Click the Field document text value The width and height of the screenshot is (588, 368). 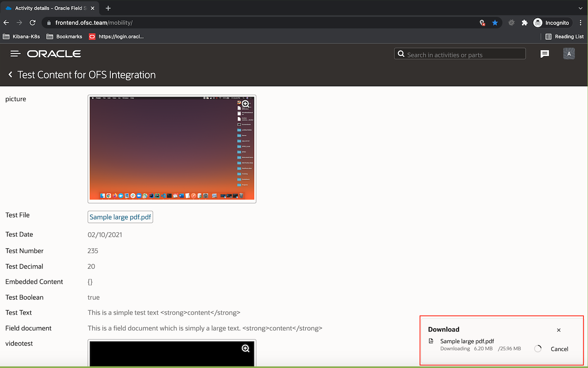pos(205,328)
